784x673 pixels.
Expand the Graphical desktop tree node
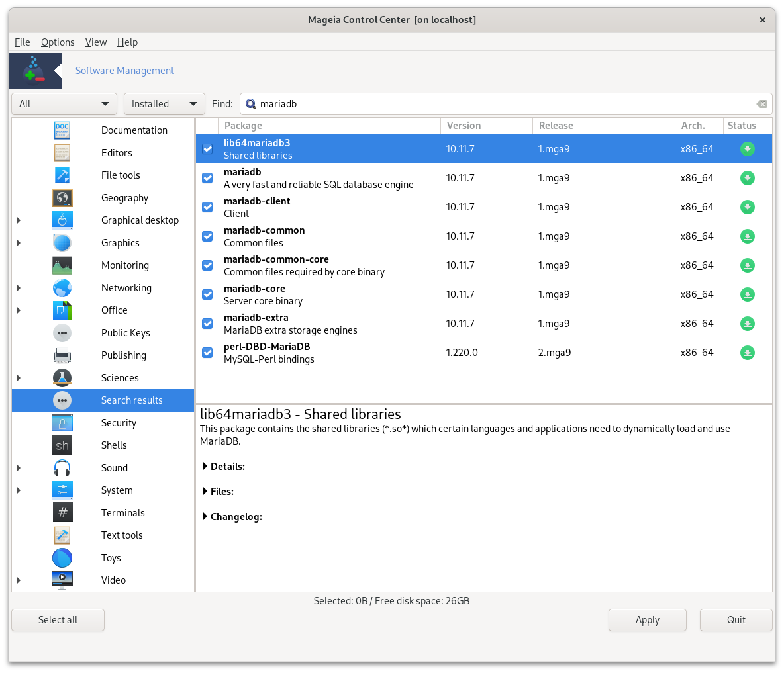pos(19,220)
